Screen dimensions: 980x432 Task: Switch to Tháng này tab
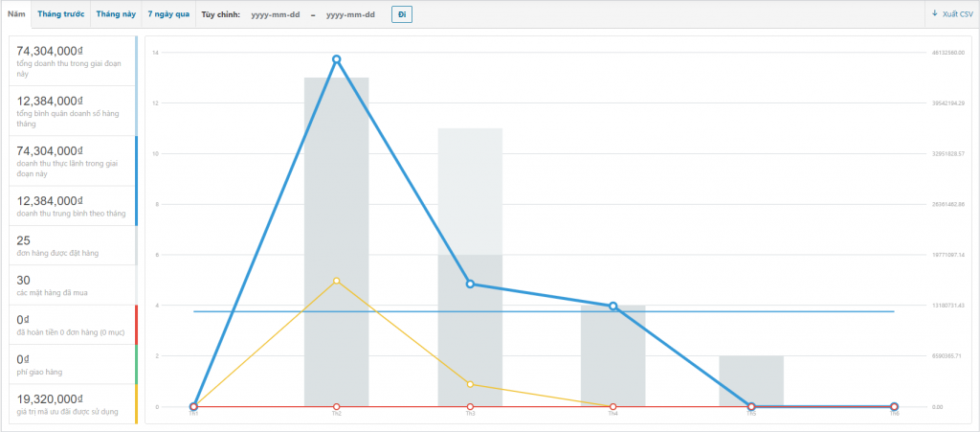[116, 14]
